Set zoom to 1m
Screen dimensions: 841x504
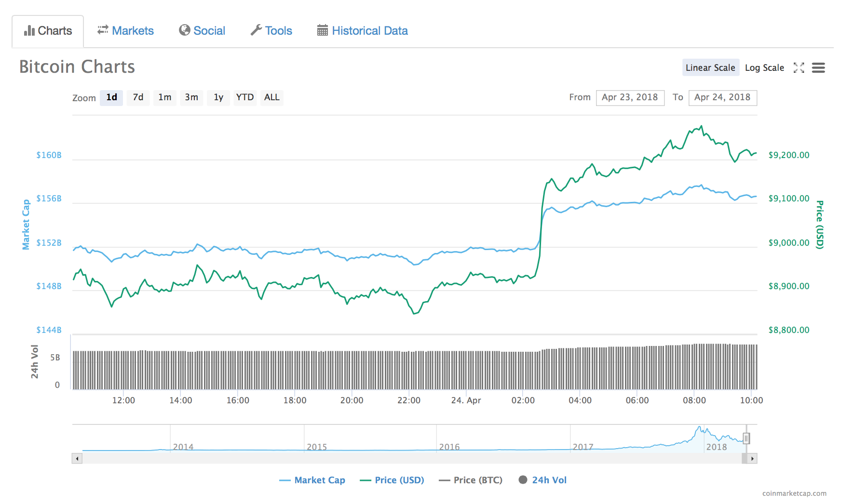(x=165, y=97)
